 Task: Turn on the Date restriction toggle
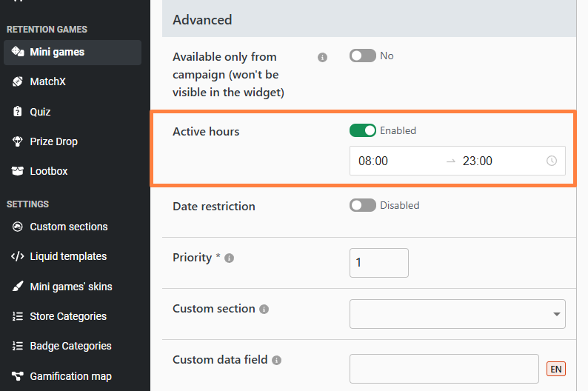[x=363, y=206]
